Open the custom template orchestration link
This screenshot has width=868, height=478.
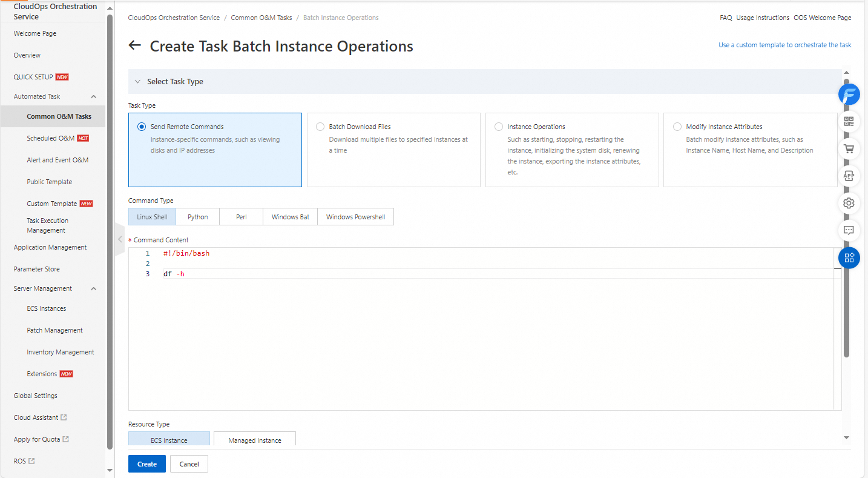785,45
